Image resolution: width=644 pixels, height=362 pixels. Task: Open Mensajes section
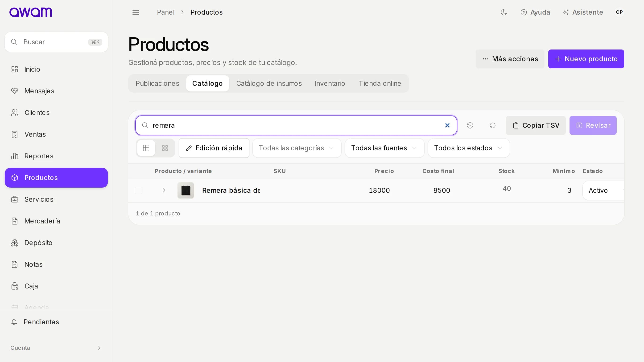click(x=56, y=91)
